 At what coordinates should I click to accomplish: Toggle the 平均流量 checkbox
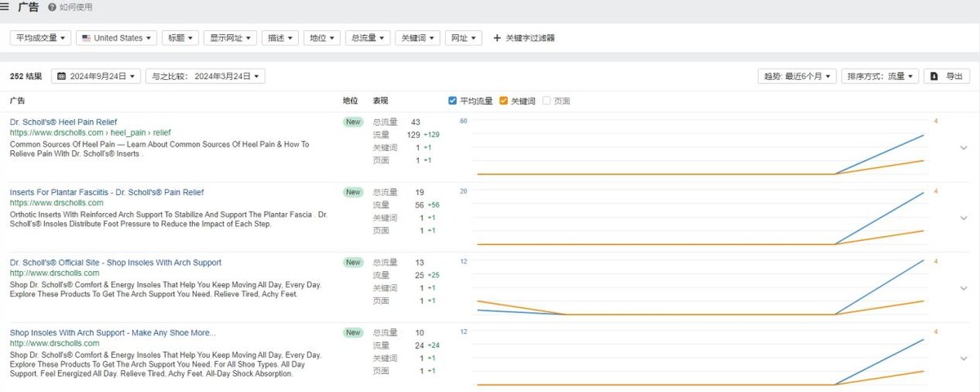click(452, 101)
